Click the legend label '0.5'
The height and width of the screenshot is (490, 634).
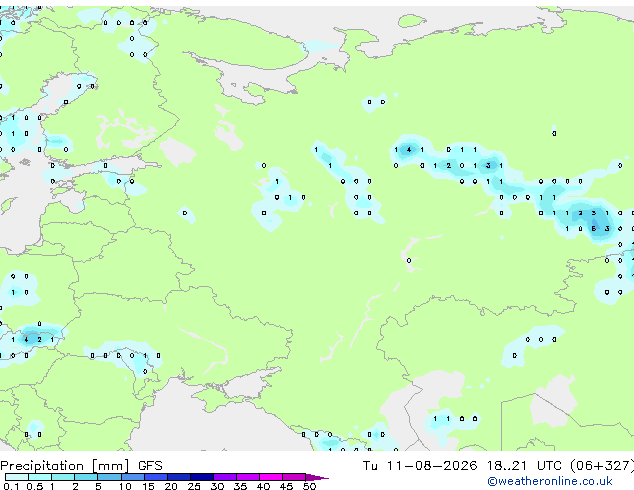(34, 486)
